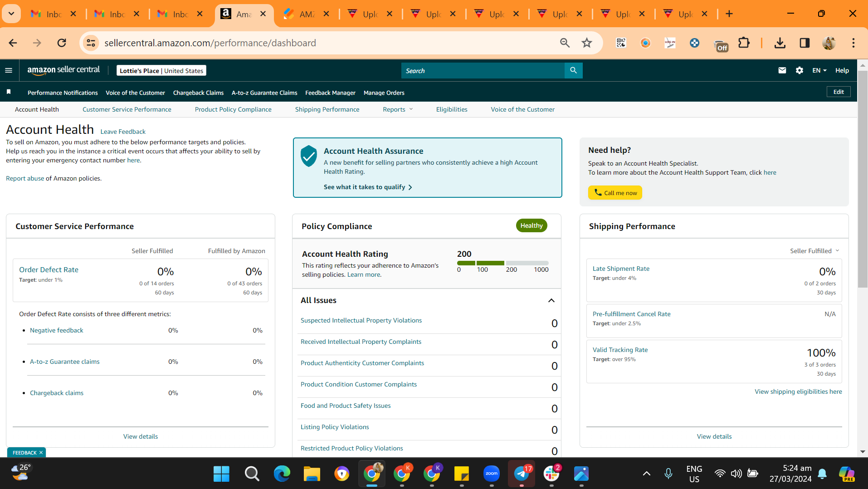This screenshot has height=489, width=868.
Task: Expand the Reports dropdown
Action: [398, 109]
